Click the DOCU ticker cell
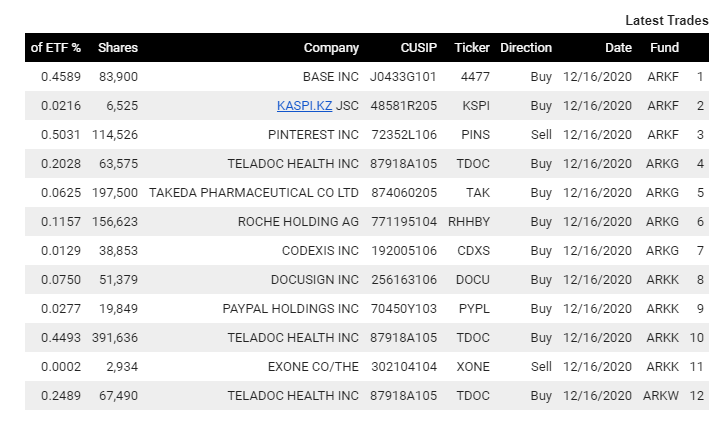Viewport: 722px width, 421px height. pos(473,280)
